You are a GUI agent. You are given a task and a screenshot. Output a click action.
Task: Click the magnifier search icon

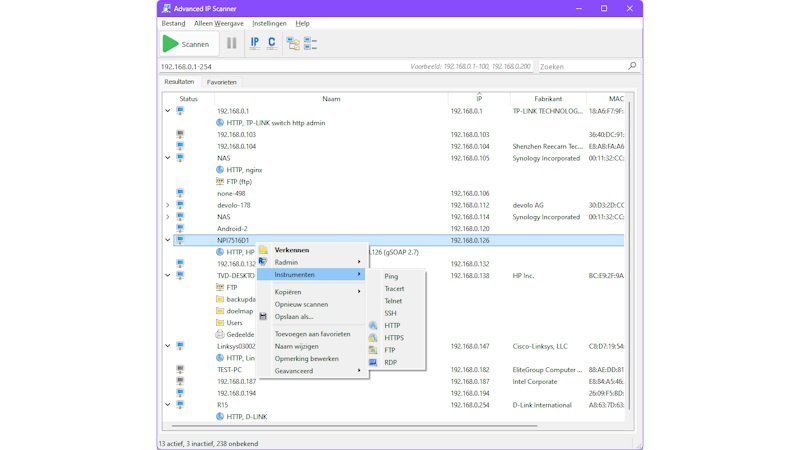(x=632, y=66)
